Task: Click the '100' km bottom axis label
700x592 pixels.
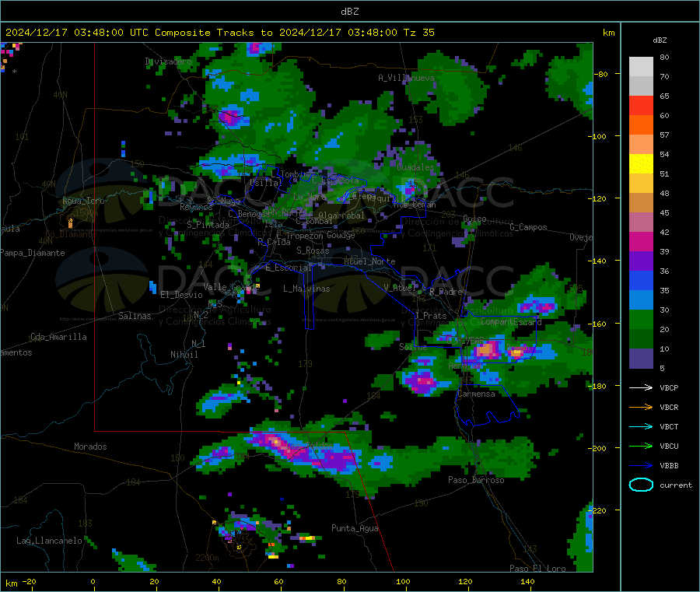Action: click(x=403, y=581)
